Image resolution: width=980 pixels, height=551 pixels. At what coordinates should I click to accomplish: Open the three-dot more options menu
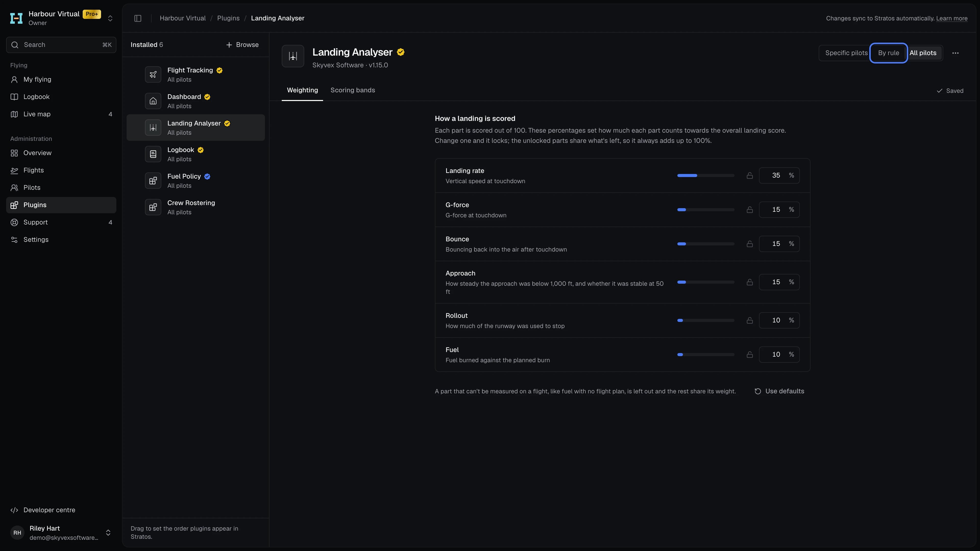tap(955, 53)
